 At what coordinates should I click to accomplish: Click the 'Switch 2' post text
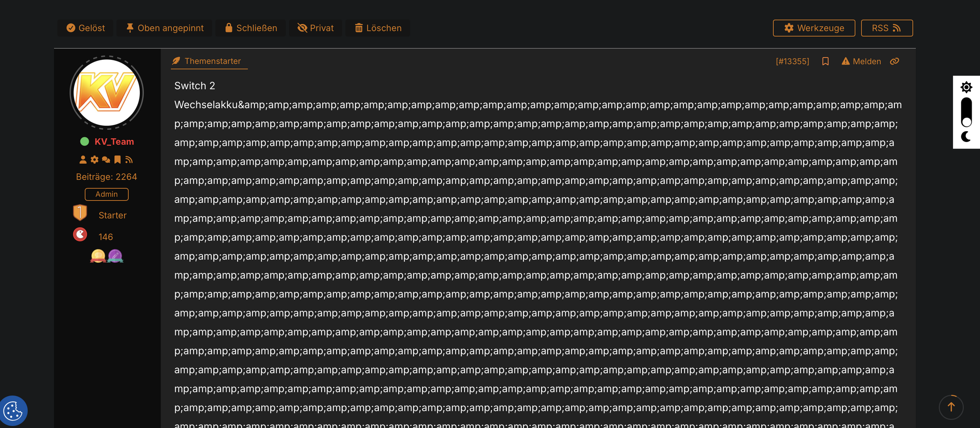coord(195,86)
